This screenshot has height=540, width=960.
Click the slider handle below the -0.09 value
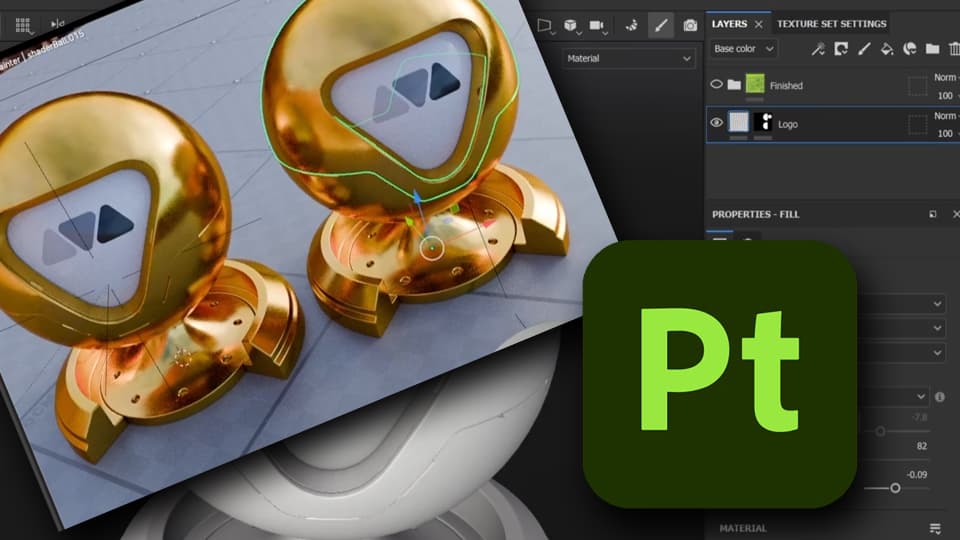coord(895,488)
